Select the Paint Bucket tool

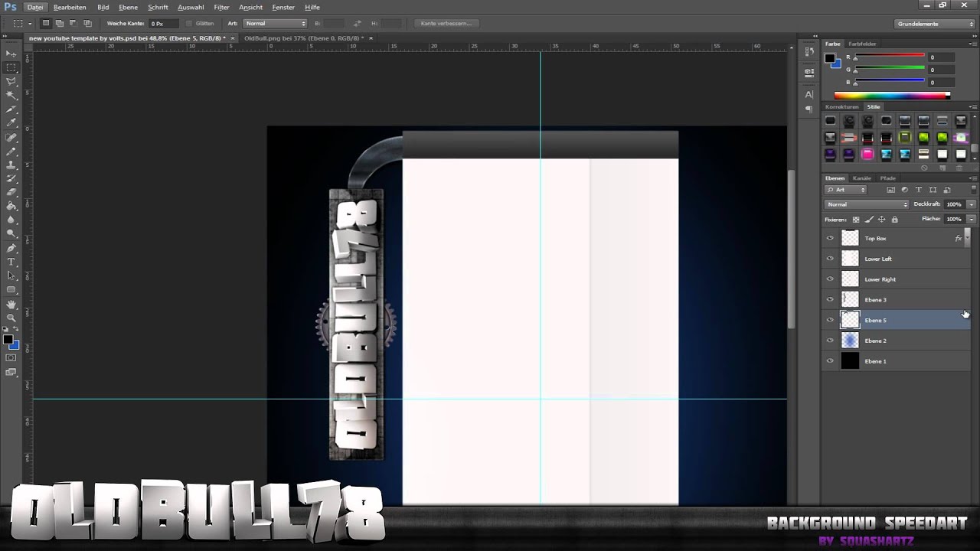[x=11, y=206]
